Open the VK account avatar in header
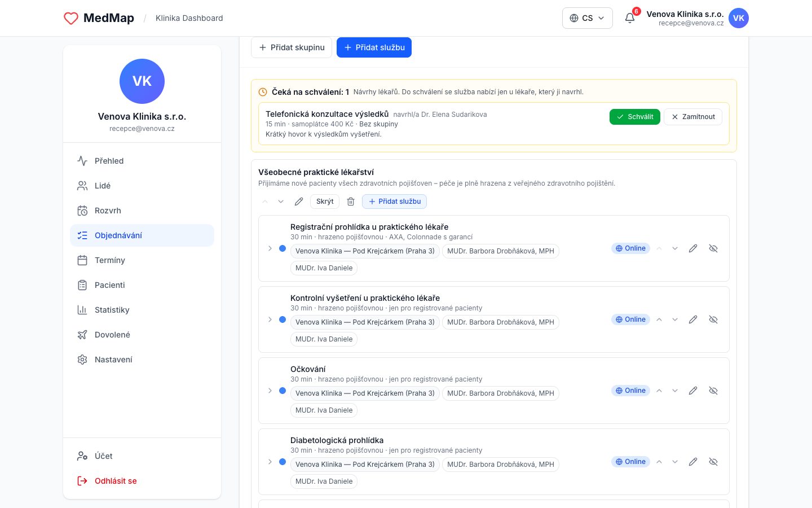Image resolution: width=812 pixels, height=508 pixels. 739,18
